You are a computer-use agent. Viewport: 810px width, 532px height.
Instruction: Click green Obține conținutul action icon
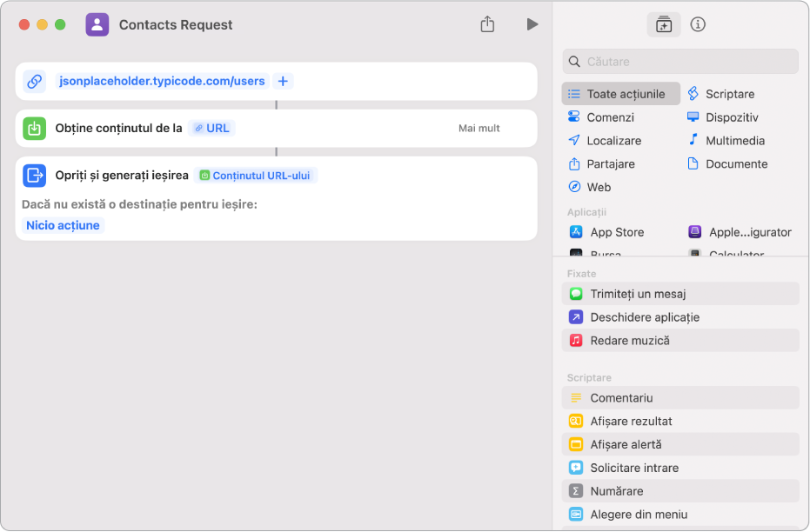click(x=34, y=128)
